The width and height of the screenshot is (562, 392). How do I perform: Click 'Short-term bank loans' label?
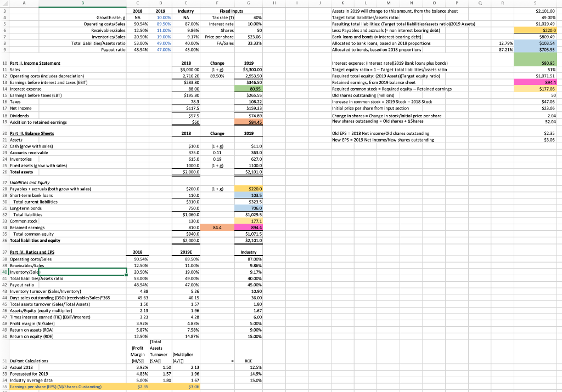pyautogui.click(x=31, y=196)
